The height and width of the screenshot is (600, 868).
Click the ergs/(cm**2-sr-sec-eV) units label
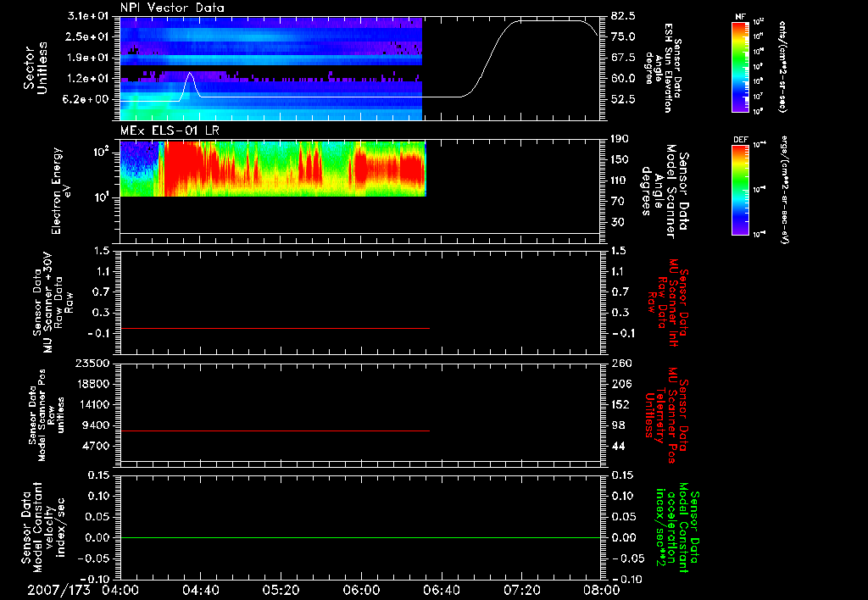[786, 189]
